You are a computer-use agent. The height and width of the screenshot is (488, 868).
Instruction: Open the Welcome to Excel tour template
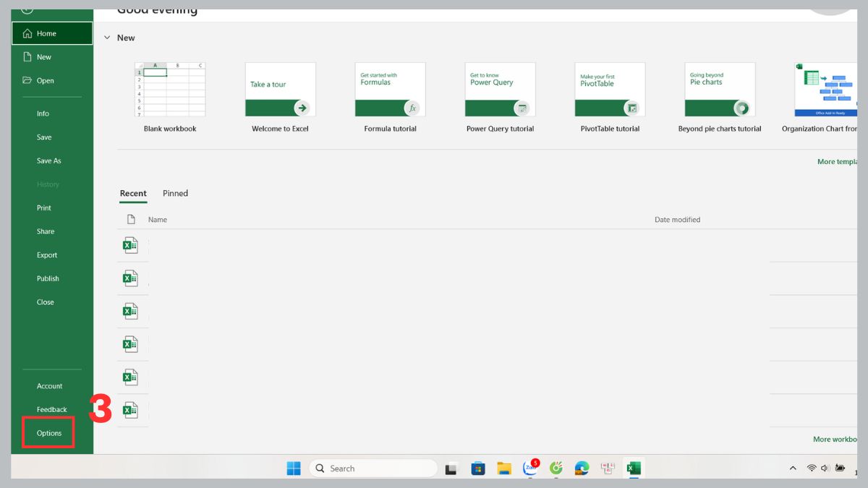280,90
